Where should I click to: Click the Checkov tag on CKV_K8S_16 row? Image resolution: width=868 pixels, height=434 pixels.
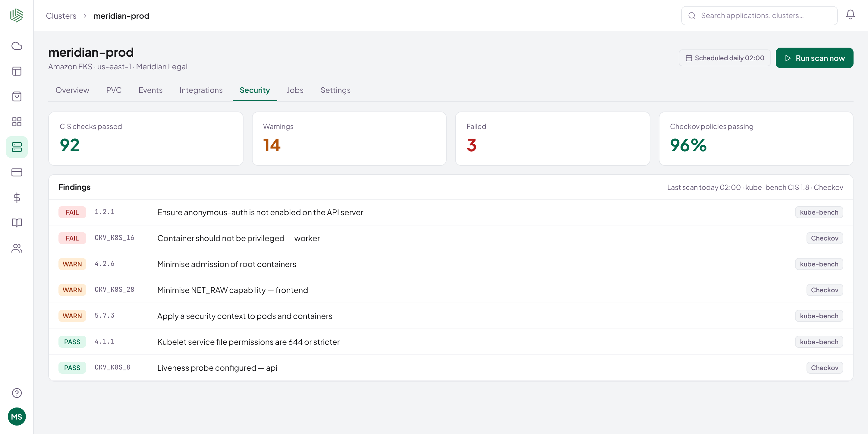[825, 238]
